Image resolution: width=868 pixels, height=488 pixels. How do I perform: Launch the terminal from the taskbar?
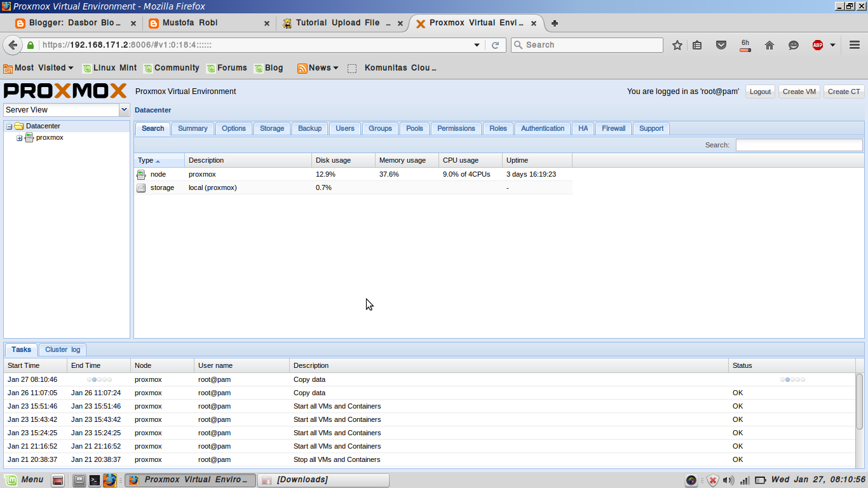click(94, 480)
